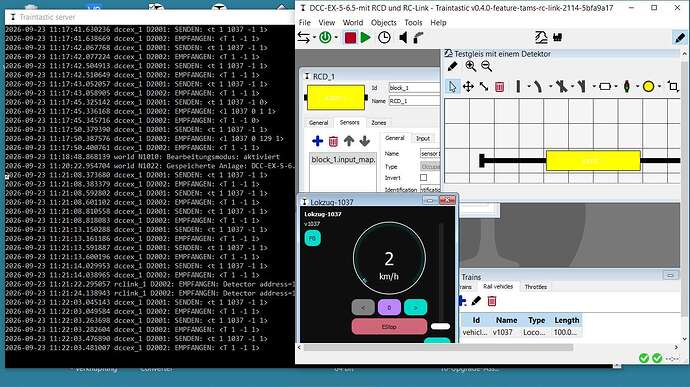Screen dimensions: 690x387
Task: Open the dropdown arrow beside the connection icon
Action: click(x=314, y=38)
